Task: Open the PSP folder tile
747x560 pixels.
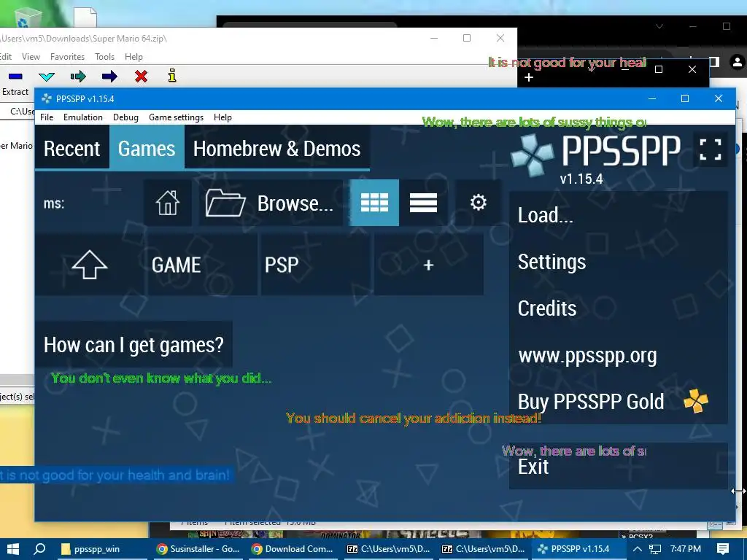Action: click(x=315, y=265)
